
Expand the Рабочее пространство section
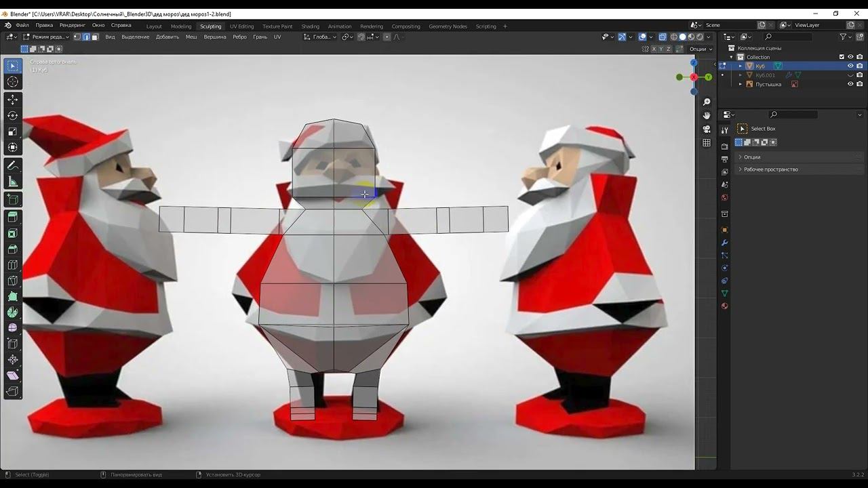(x=770, y=169)
